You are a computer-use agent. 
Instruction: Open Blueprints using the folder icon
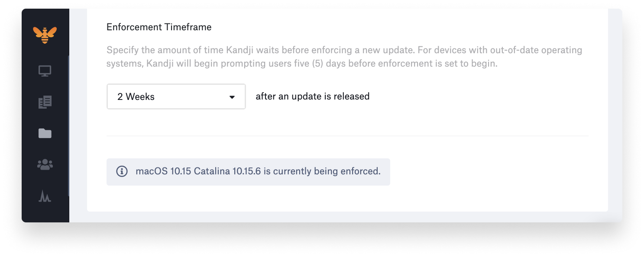(x=45, y=133)
